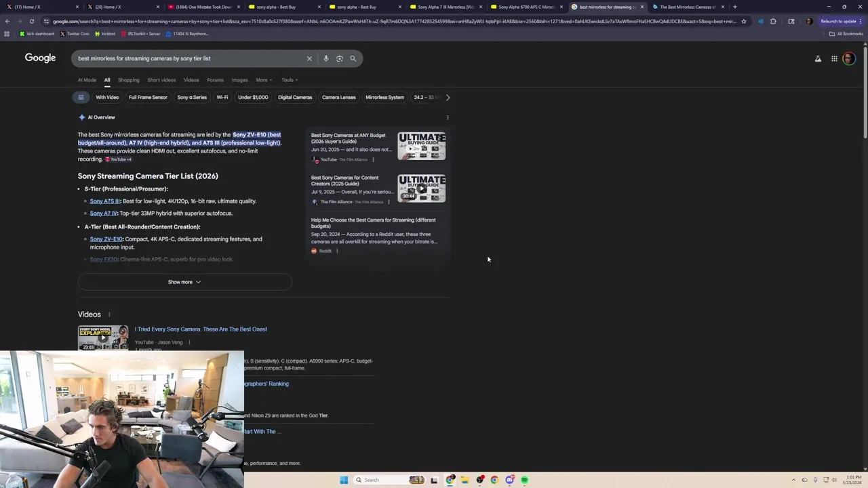The height and width of the screenshot is (488, 868).
Task: Click the magnifier search submit icon
Action: [353, 58]
